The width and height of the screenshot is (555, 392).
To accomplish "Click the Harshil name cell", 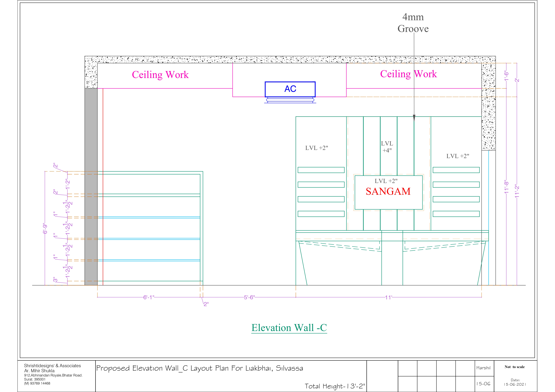I will pos(483,368).
